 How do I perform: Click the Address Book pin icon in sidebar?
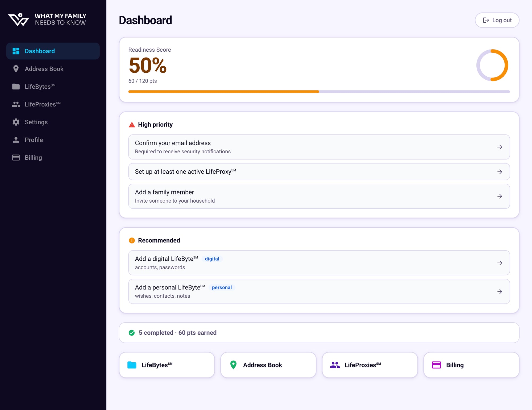click(x=16, y=69)
